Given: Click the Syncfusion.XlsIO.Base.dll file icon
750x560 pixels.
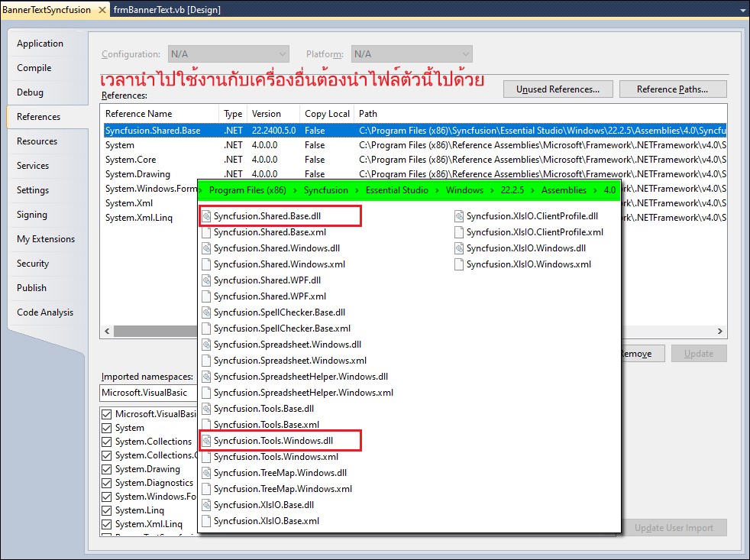Looking at the screenshot, I should [206, 505].
